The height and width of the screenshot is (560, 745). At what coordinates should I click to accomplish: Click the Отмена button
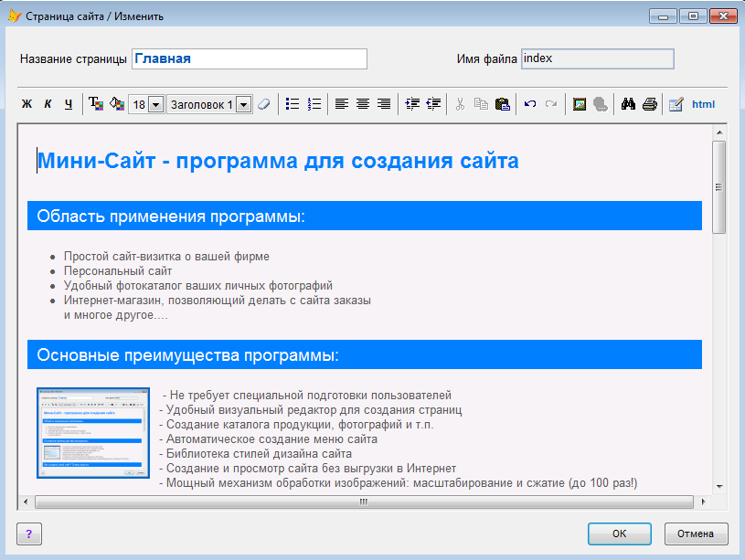click(x=696, y=534)
